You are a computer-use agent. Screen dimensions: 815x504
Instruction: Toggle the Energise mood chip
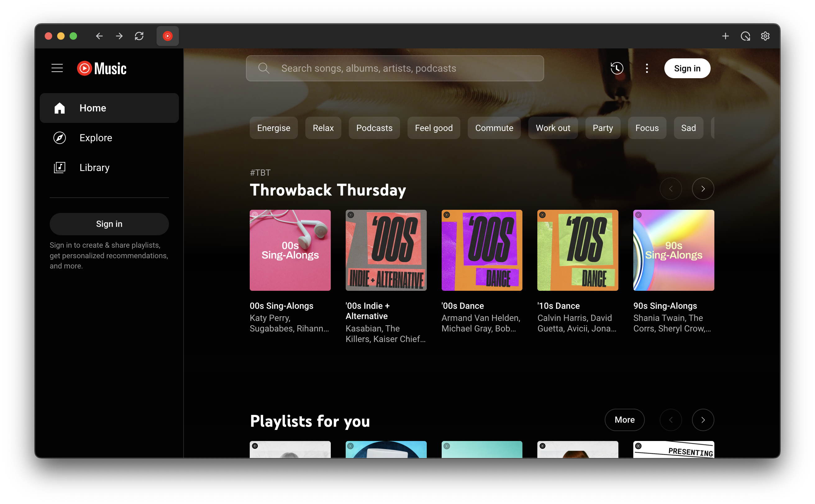point(274,128)
